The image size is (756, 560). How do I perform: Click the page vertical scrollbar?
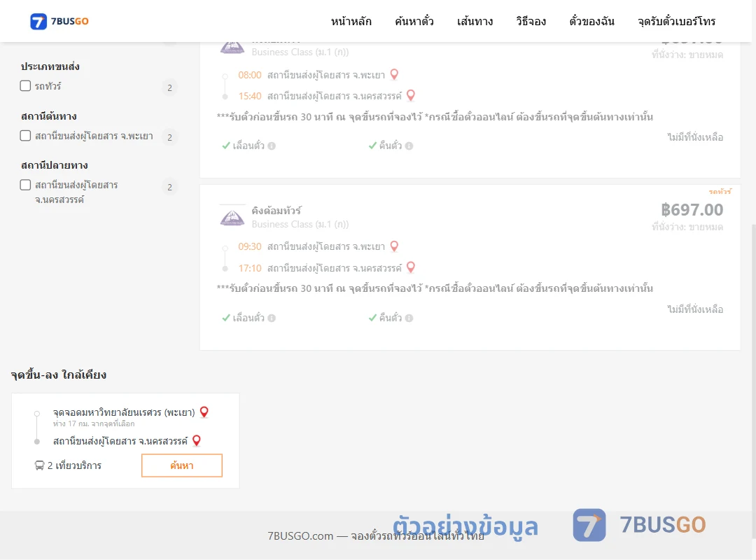click(754, 381)
